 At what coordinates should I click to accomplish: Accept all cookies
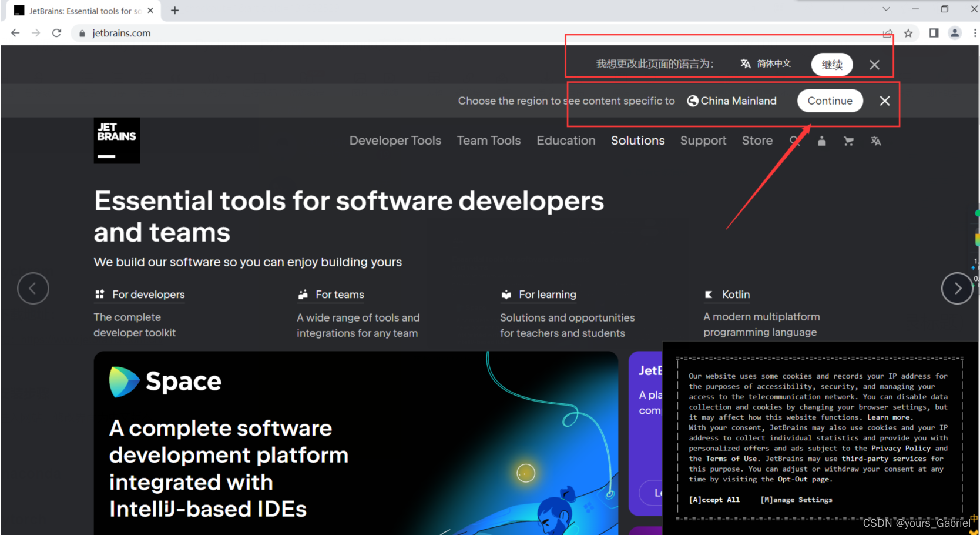714,500
